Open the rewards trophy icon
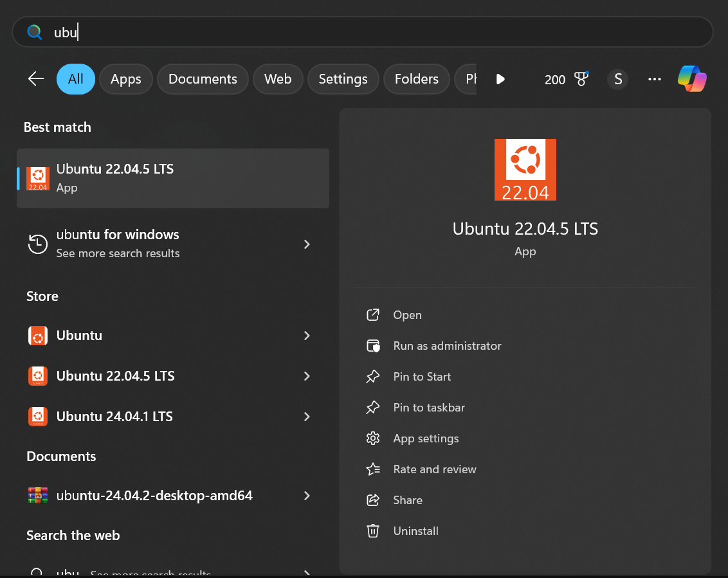 tap(581, 79)
